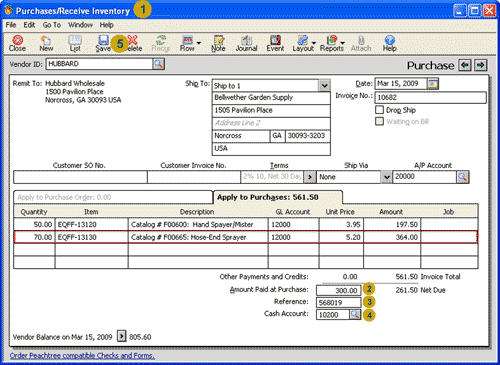The height and width of the screenshot is (365, 500).
Task: Click the Reports toolbar icon
Action: [332, 43]
